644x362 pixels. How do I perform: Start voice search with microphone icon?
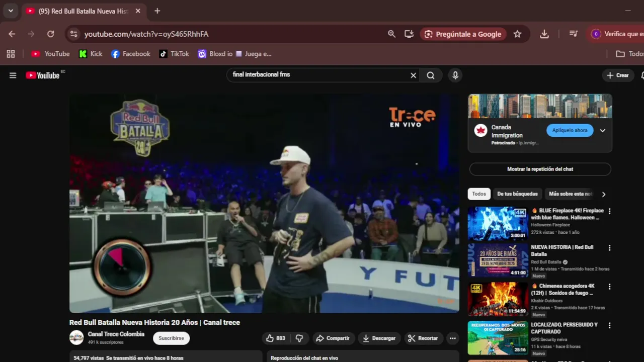click(x=455, y=75)
